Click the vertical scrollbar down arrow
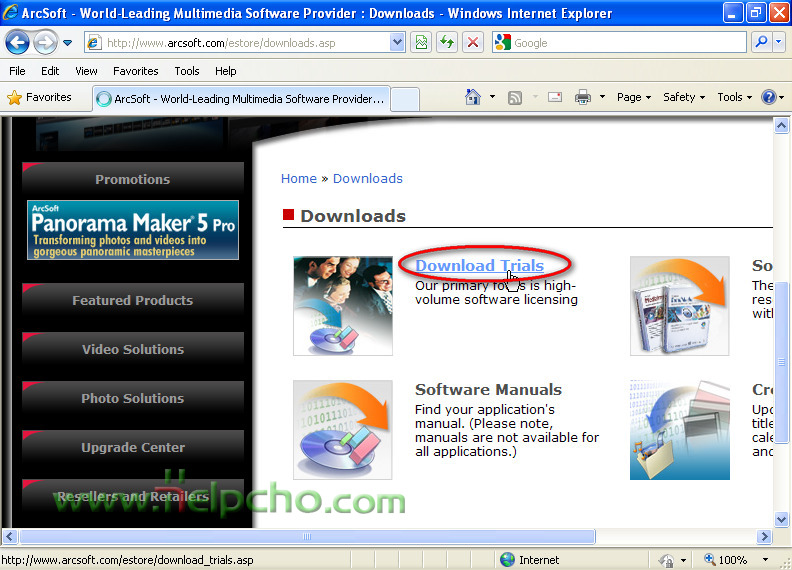Image resolution: width=792 pixels, height=570 pixels. click(x=781, y=519)
